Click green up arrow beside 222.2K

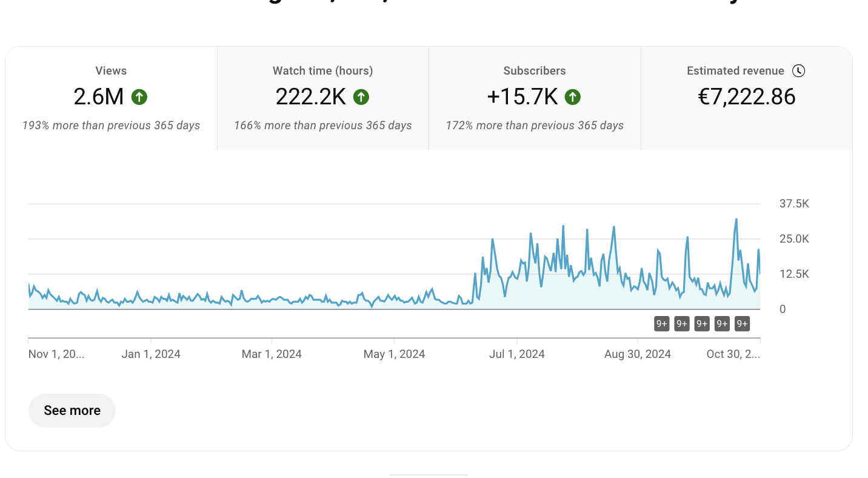(x=361, y=97)
